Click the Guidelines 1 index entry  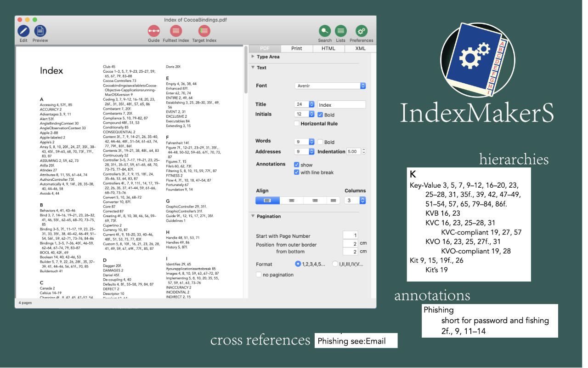click(175, 221)
